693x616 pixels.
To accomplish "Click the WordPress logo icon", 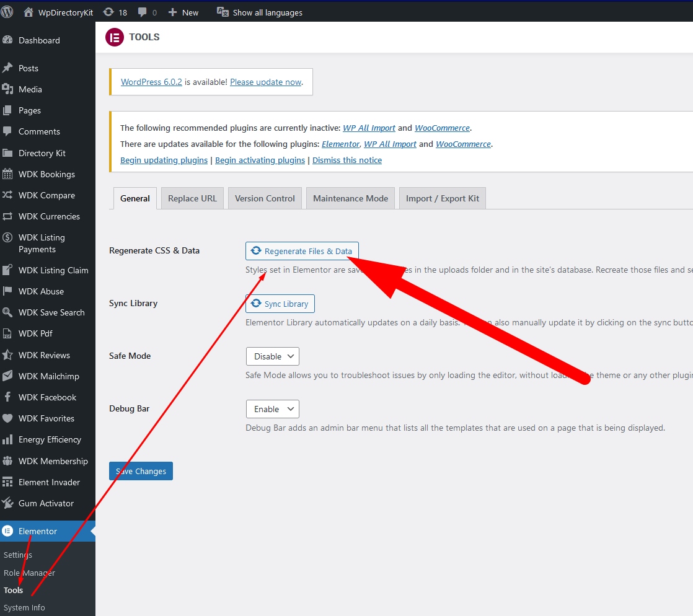I will 7,12.
